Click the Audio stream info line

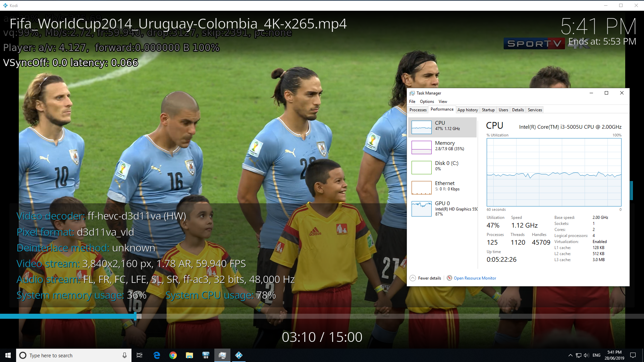tap(156, 279)
